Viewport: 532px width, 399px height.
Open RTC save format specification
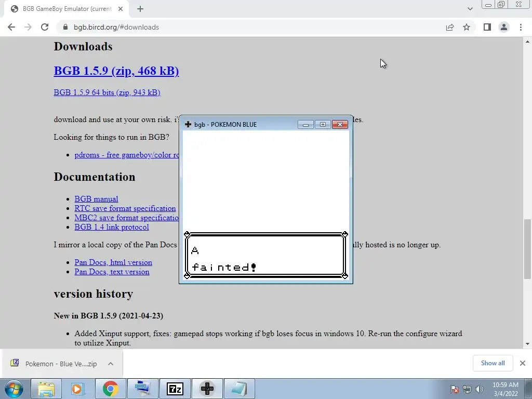(x=125, y=208)
